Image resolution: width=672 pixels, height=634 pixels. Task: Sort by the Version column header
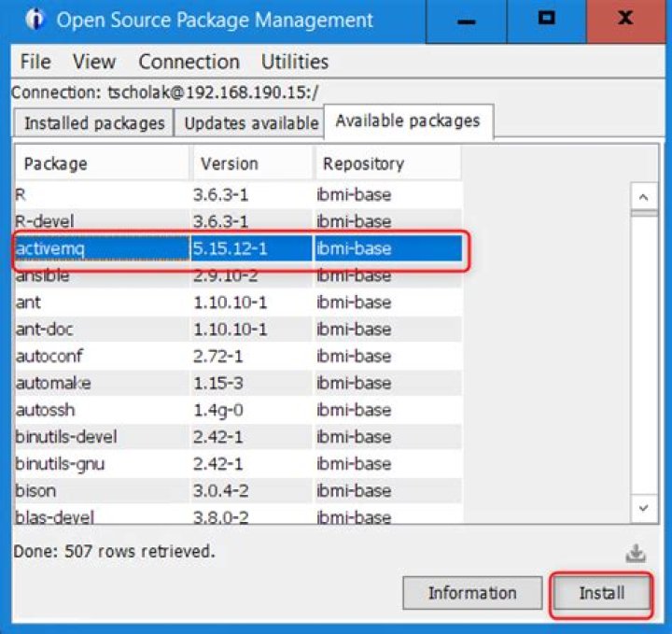click(x=252, y=163)
